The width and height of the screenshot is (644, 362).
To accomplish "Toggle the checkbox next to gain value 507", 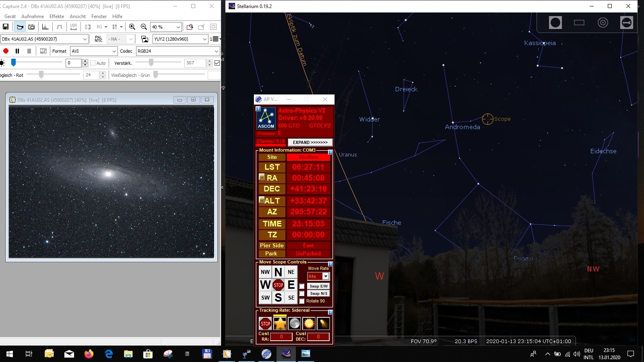I will pyautogui.click(x=217, y=63).
